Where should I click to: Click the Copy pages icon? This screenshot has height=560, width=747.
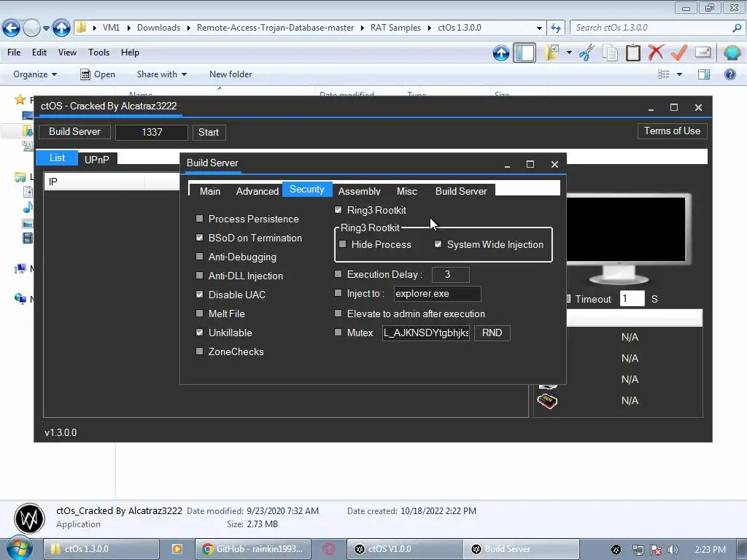click(610, 52)
